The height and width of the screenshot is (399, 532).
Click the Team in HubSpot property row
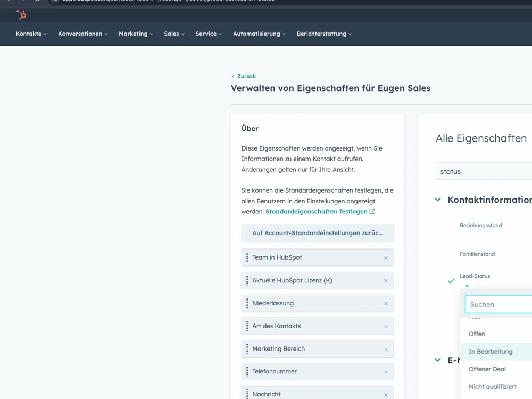(x=317, y=257)
